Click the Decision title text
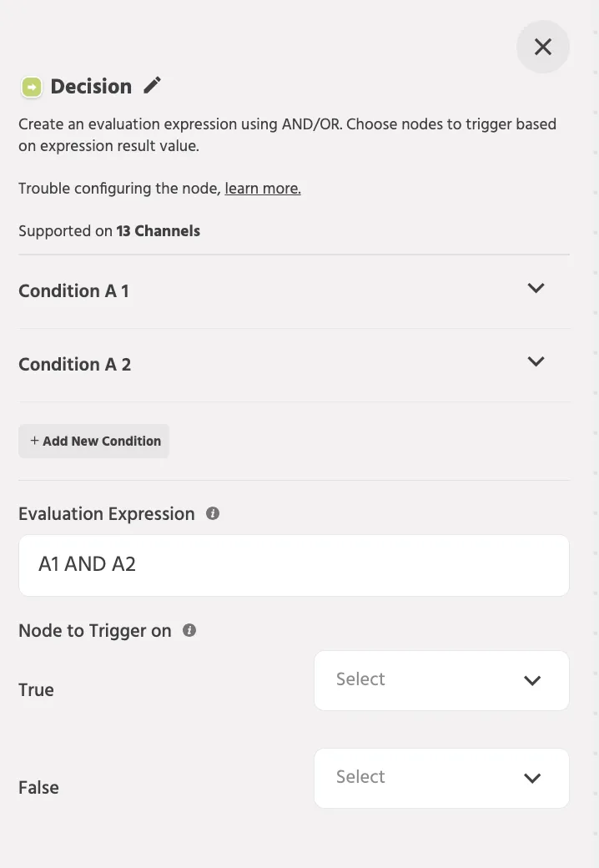This screenshot has width=599, height=868. [x=91, y=86]
